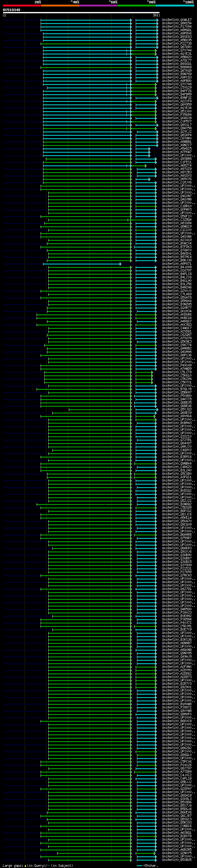
Task: Select the UniRef100_A7PKW7 label
Action: [x=177, y=152]
